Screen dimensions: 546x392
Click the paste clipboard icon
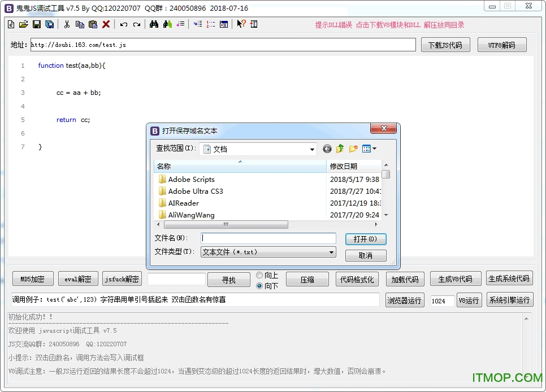(x=93, y=24)
